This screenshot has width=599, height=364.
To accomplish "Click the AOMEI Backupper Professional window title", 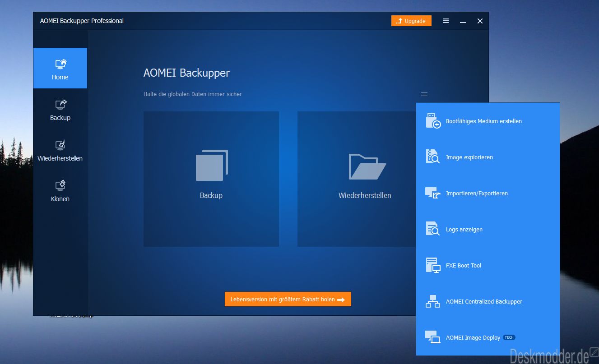I will pos(82,21).
